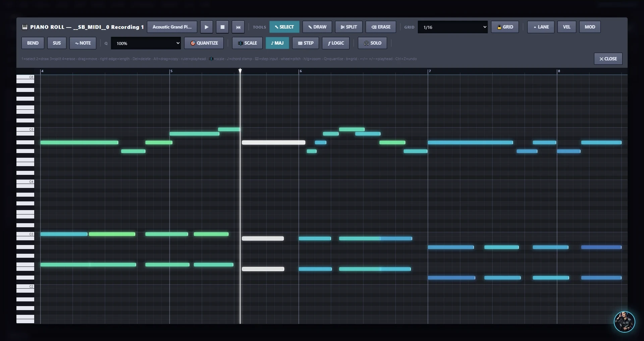644x341 pixels.
Task: Select the long white highlighted upper note
Action: (273, 143)
